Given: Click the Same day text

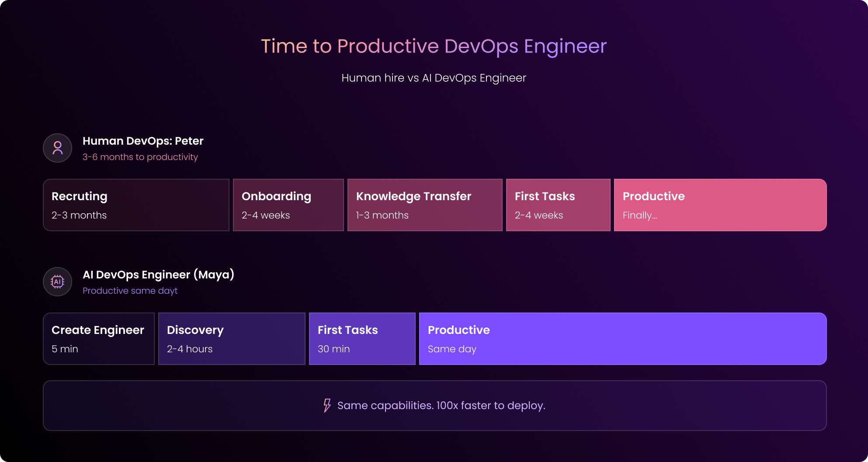Looking at the screenshot, I should click(452, 349).
